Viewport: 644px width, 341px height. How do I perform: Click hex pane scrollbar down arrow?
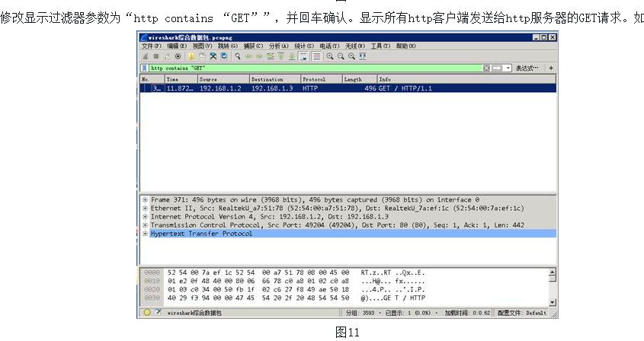[x=553, y=302]
